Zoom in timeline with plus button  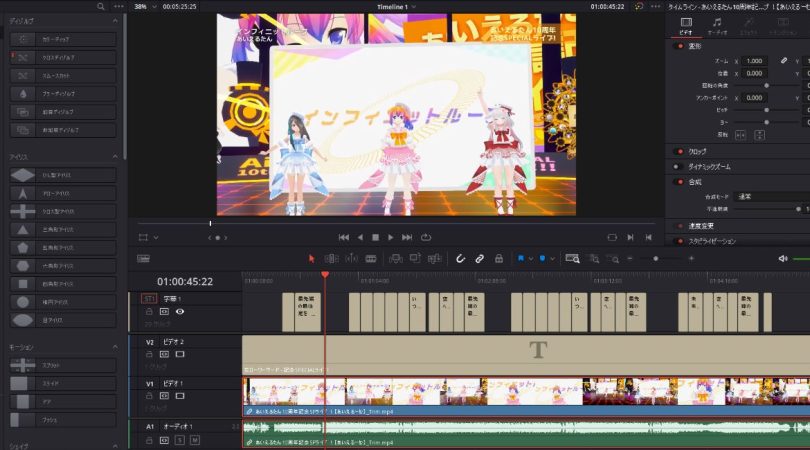coord(691,258)
